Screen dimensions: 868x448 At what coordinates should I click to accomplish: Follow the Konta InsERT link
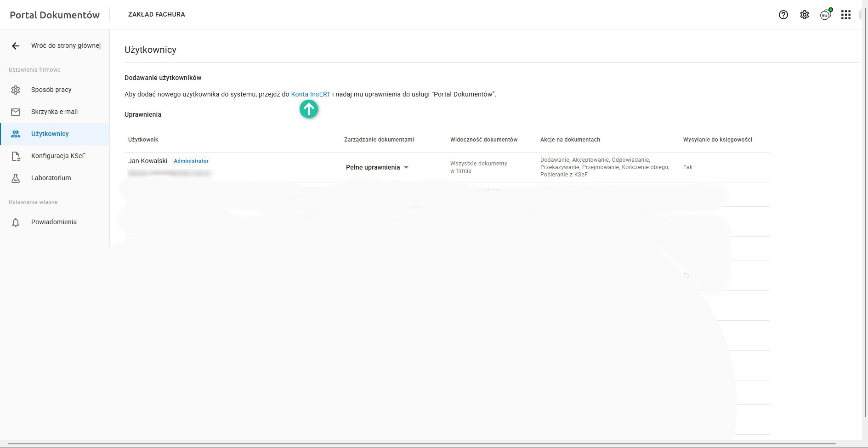pos(311,94)
